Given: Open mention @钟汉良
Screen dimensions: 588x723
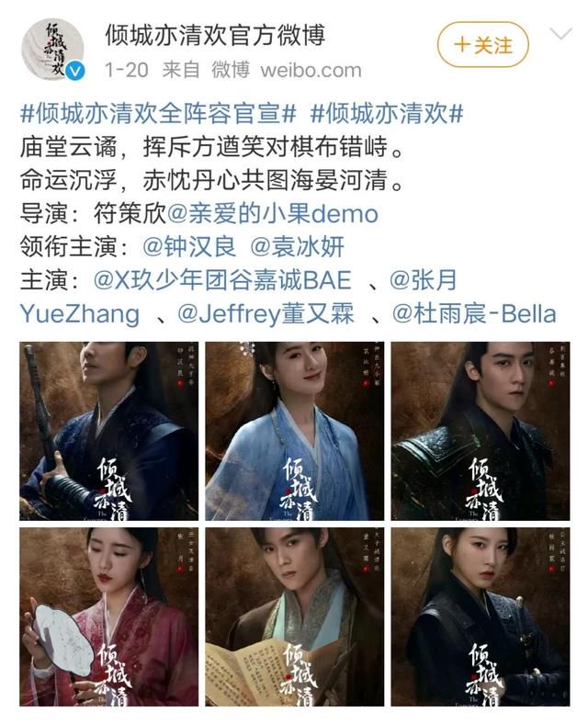Looking at the screenshot, I should (189, 247).
